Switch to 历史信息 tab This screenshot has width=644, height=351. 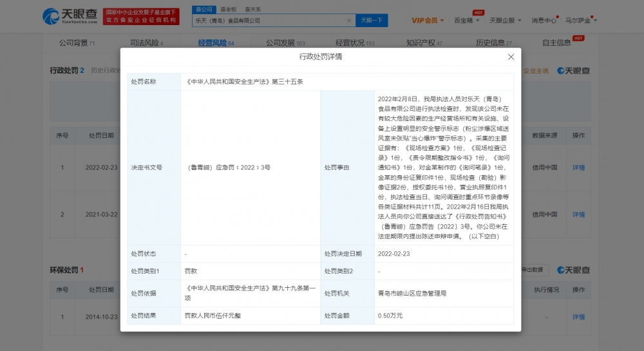[x=494, y=43]
